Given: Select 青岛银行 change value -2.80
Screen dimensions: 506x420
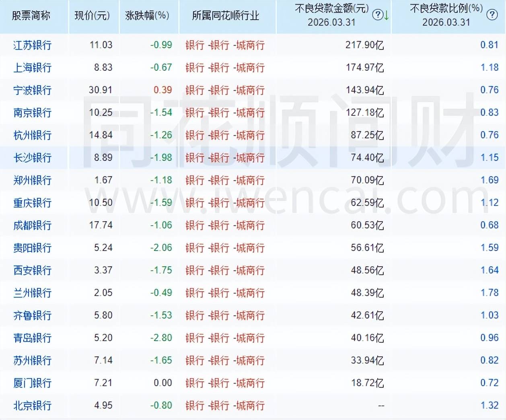Looking at the screenshot, I should [x=161, y=338].
